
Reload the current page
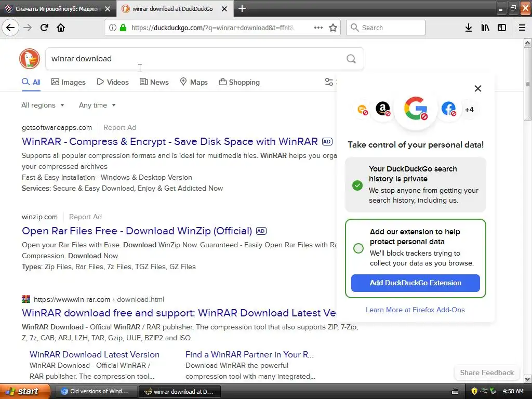click(45, 28)
